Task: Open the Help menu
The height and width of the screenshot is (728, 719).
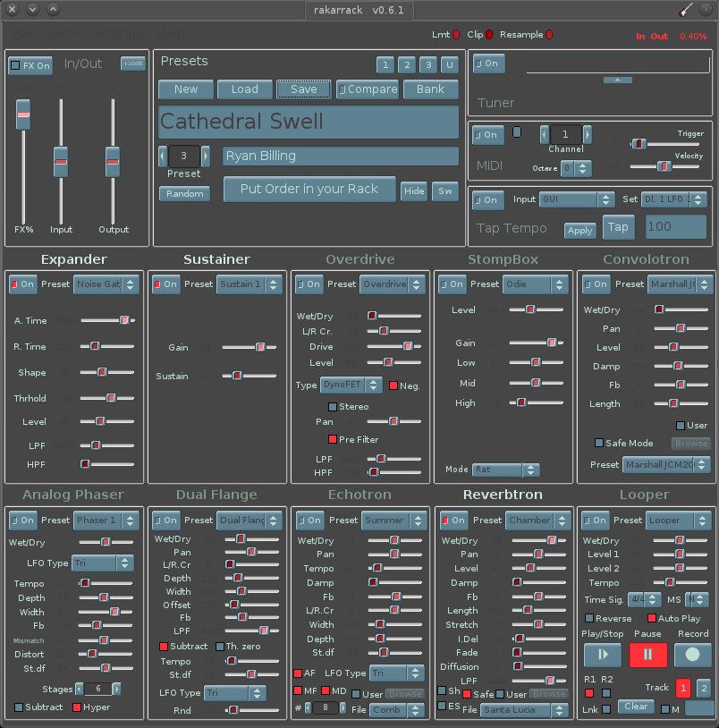Action: pyautogui.click(x=172, y=33)
